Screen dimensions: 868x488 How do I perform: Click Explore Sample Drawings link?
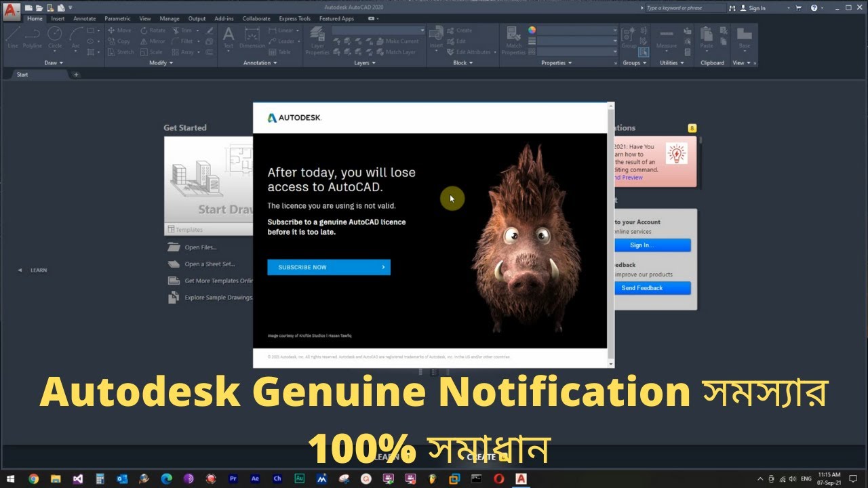[x=210, y=298]
